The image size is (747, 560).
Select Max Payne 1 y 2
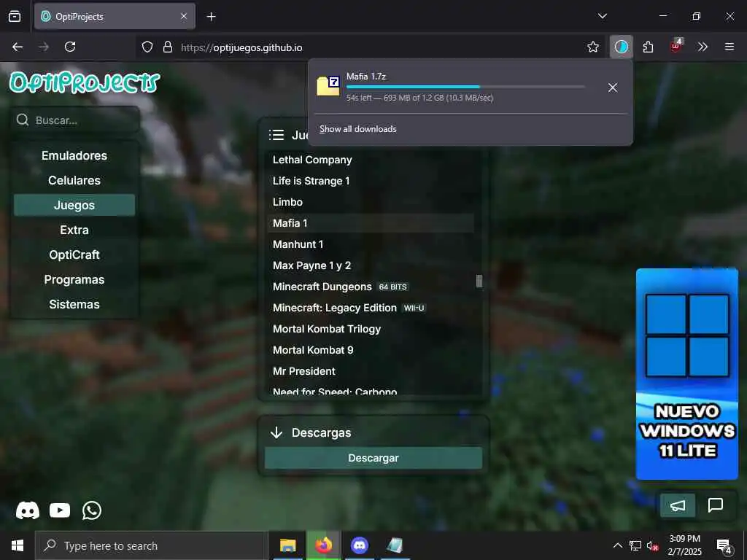371,265
